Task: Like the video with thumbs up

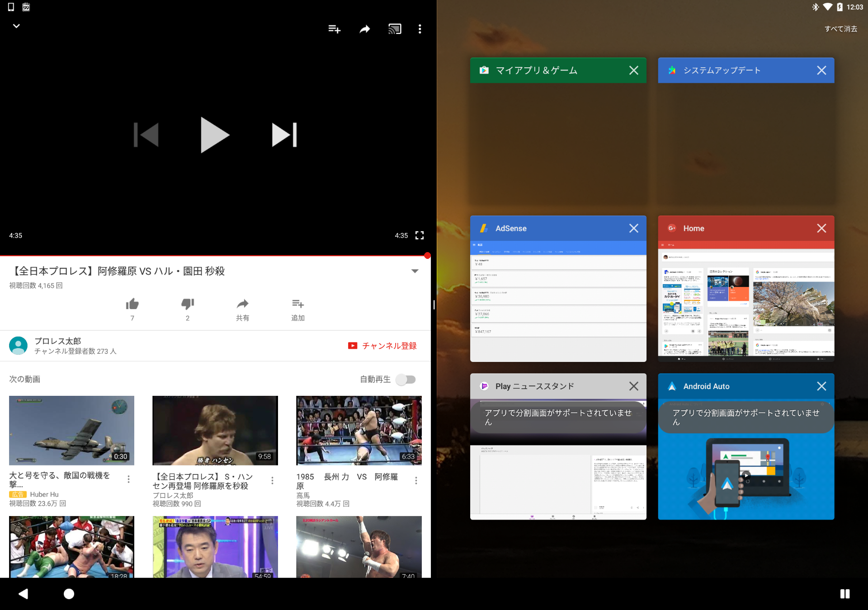Action: [132, 304]
